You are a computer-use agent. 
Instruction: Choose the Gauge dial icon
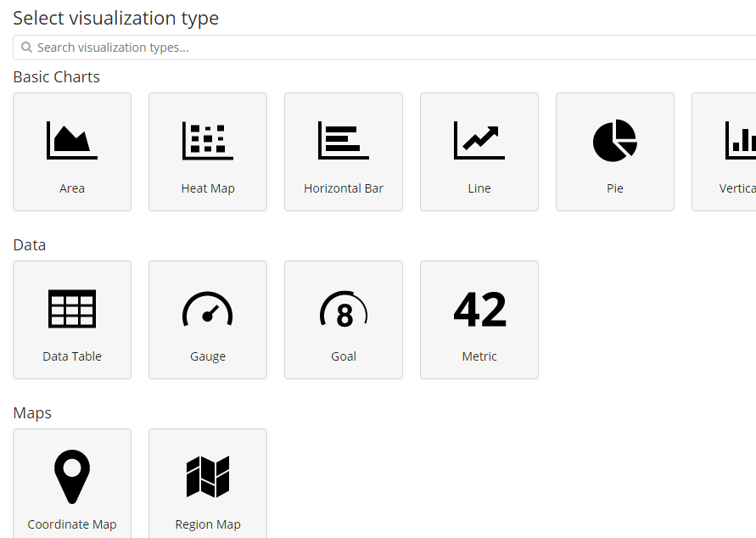tap(208, 309)
